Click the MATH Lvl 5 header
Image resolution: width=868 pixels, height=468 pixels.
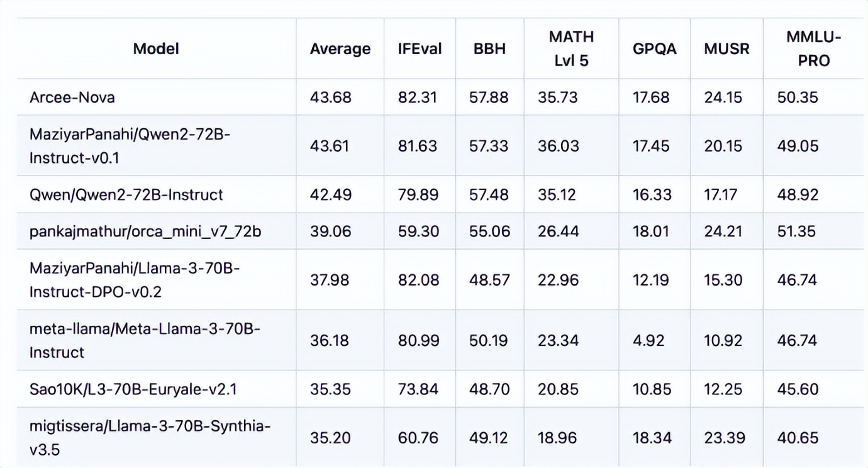(571, 48)
